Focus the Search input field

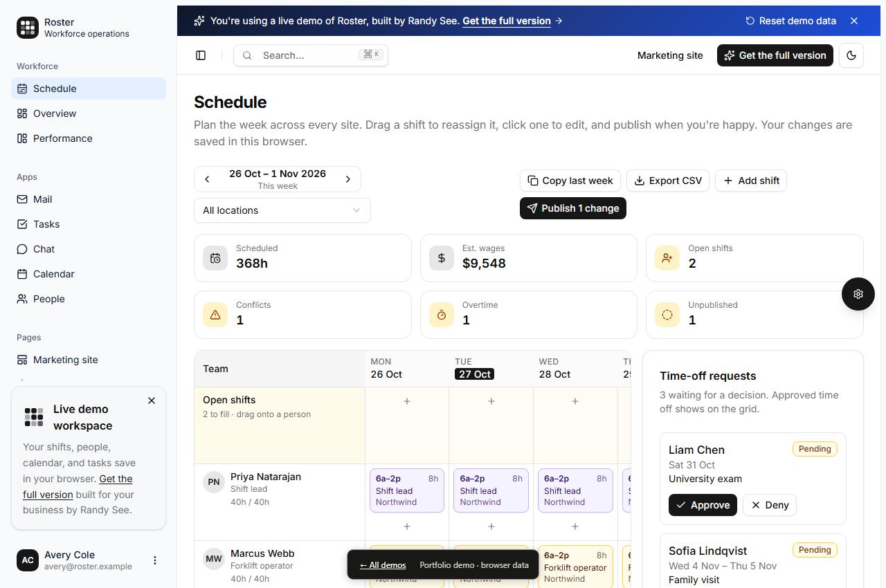[x=311, y=55]
